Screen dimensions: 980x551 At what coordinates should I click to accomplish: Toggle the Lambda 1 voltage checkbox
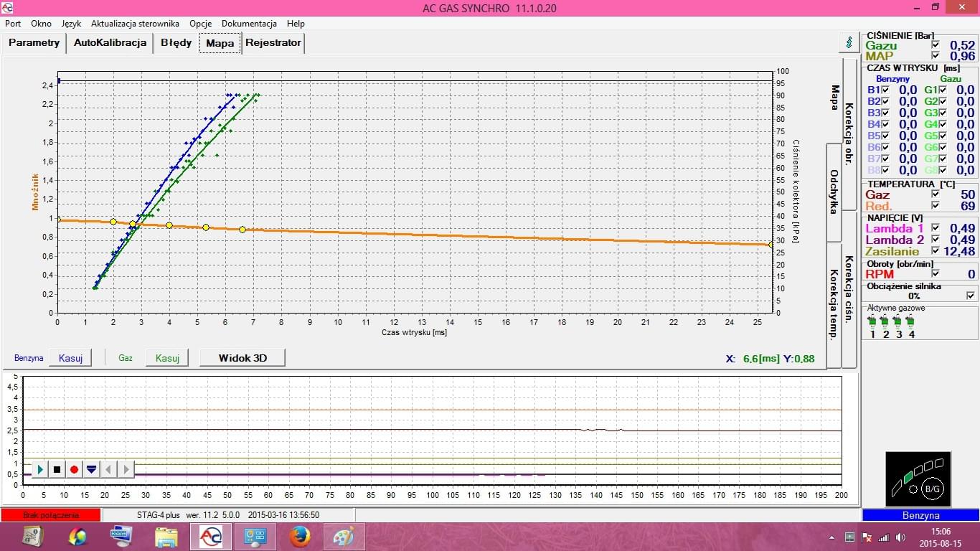[935, 228]
